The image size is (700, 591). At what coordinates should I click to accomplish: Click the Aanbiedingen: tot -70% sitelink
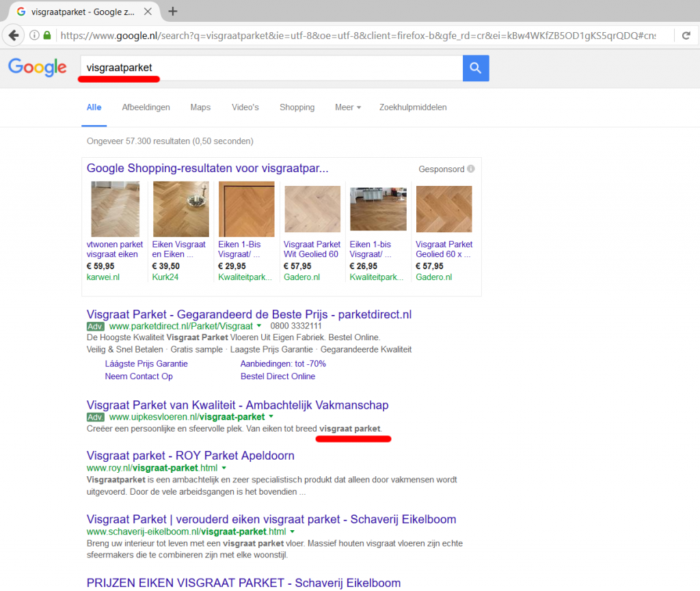pos(283,363)
